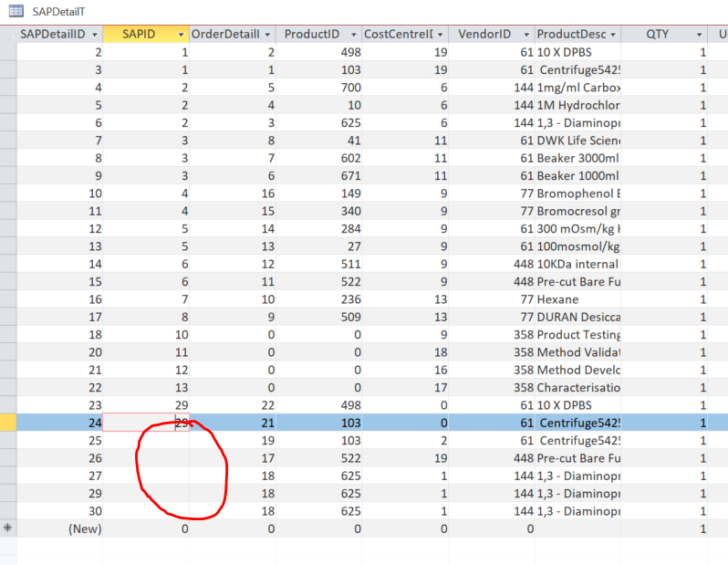Open the SAPDetailID column filter dropdown
Image resolution: width=728 pixels, height=565 pixels.
[x=95, y=35]
